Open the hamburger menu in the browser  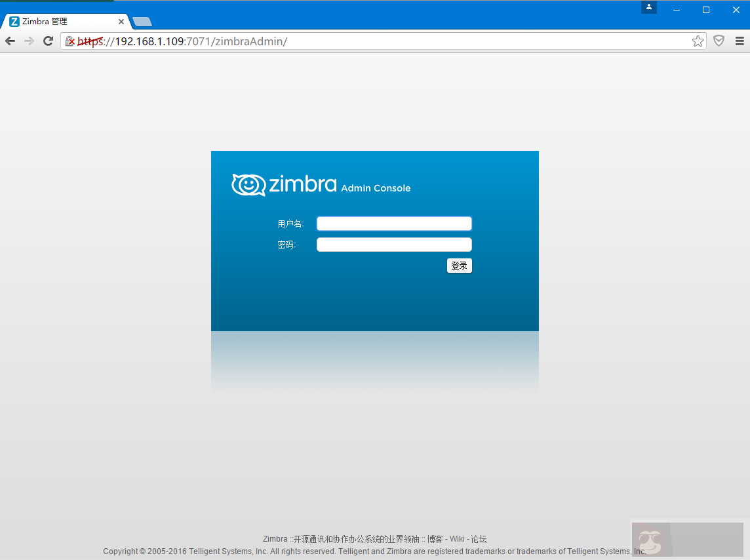740,41
